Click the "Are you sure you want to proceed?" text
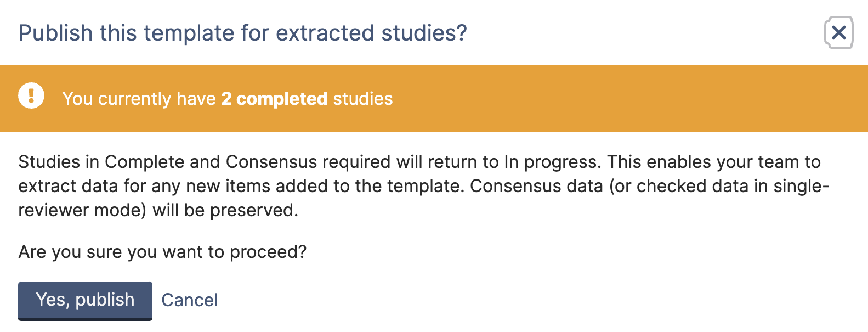The width and height of the screenshot is (868, 332). (162, 252)
